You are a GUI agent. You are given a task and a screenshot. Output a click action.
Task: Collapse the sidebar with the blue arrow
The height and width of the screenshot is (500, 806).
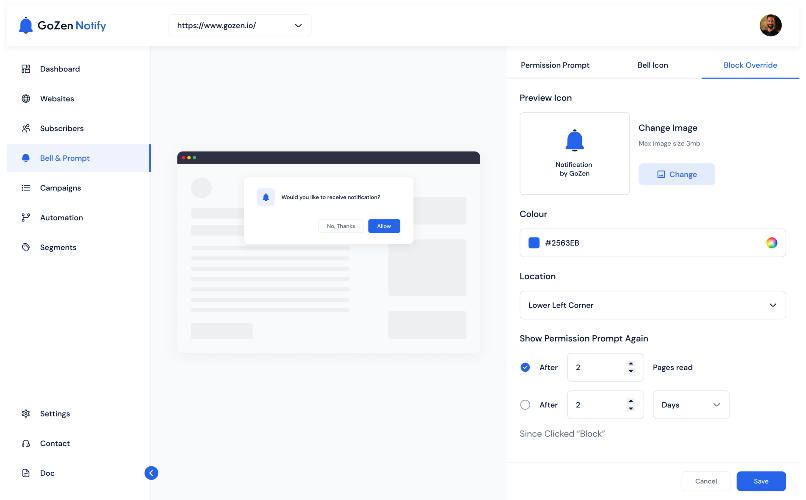coord(151,473)
